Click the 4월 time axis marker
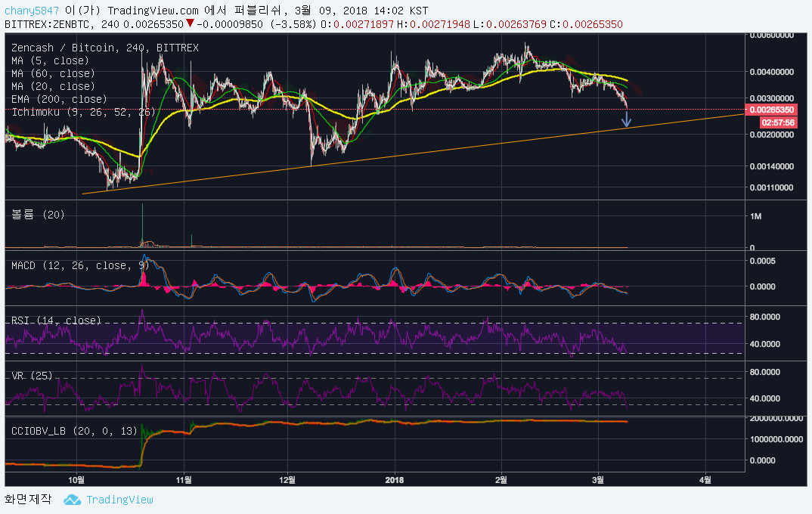Viewport: 812px width, 514px height. click(x=705, y=480)
